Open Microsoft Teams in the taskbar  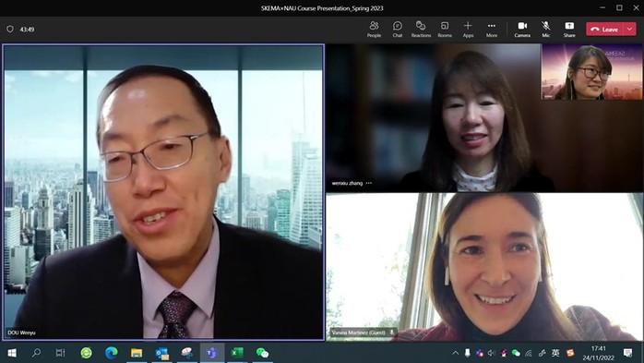click(x=212, y=353)
